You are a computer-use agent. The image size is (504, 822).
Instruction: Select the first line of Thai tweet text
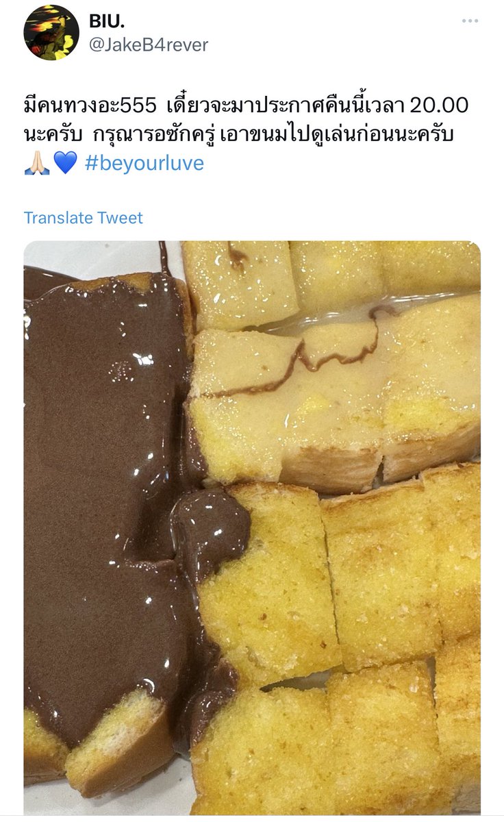tap(247, 105)
